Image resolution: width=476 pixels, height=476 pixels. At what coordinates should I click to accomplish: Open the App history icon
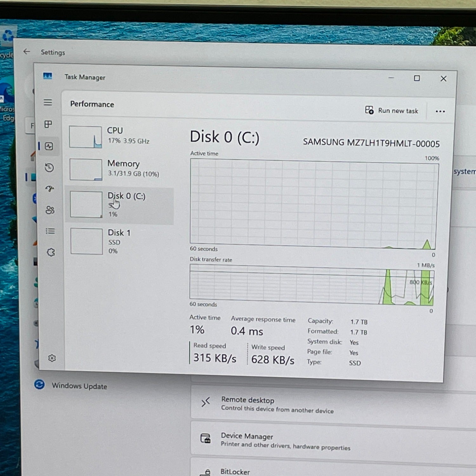pyautogui.click(x=49, y=168)
